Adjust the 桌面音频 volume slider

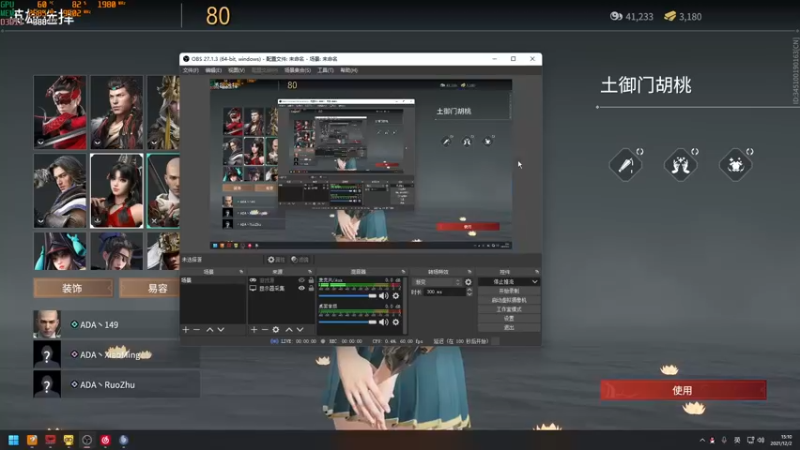pyautogui.click(x=347, y=322)
